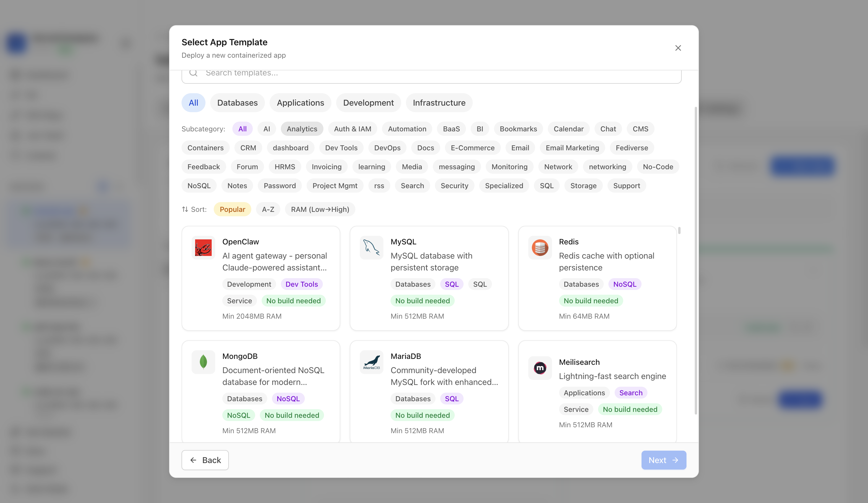Choose the MariaDB template title

coord(405,356)
